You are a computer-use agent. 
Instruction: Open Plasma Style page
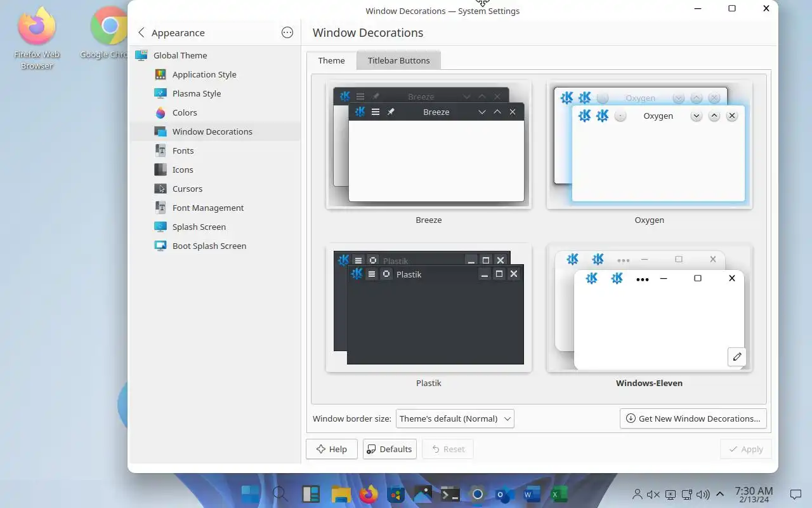215,93
